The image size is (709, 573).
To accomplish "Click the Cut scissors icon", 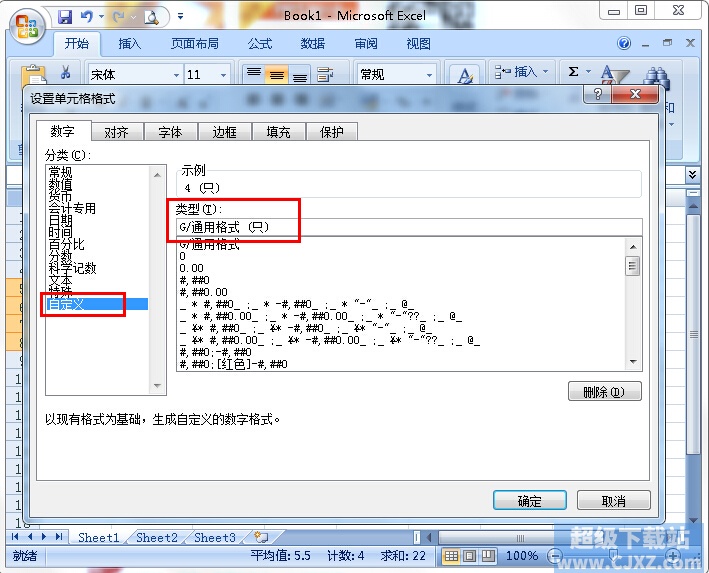I will [x=66, y=73].
